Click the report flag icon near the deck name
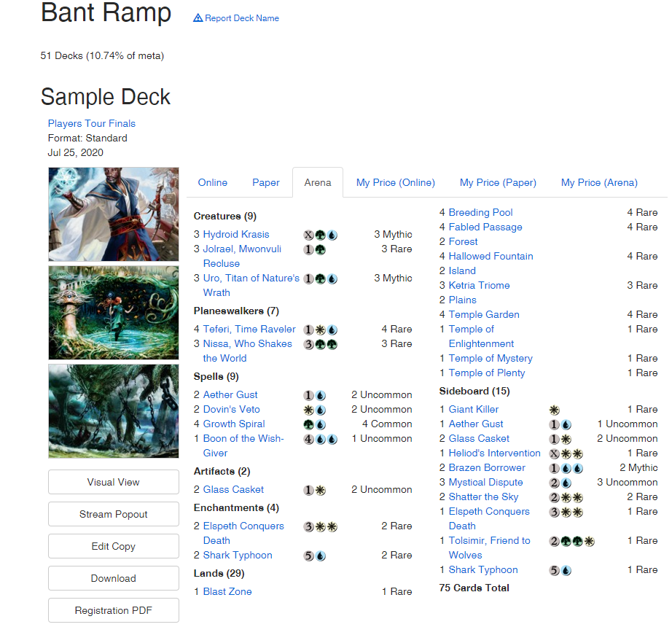 pos(198,17)
